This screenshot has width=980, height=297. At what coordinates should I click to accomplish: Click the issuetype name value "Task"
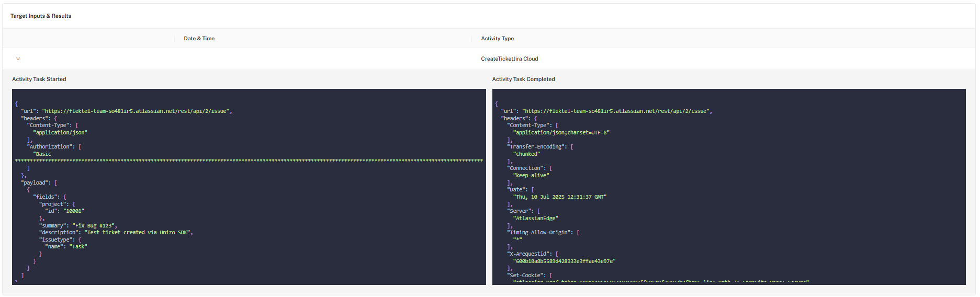pyautogui.click(x=78, y=247)
